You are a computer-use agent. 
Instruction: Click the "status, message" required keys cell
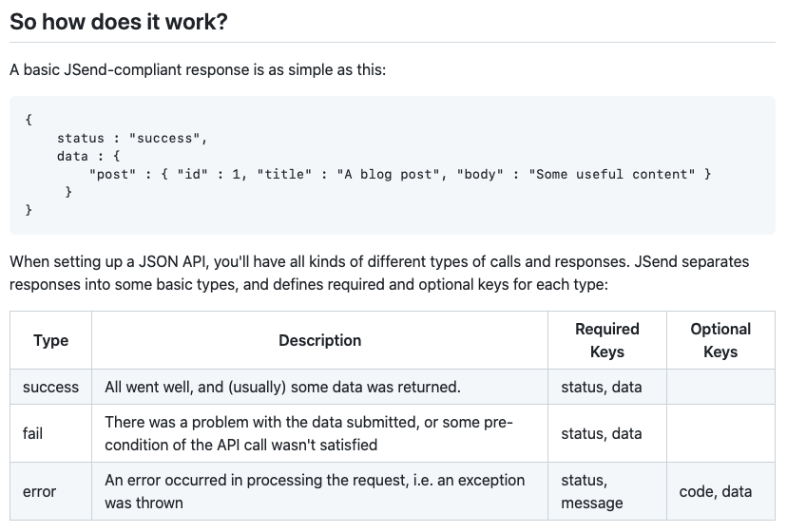[607, 491]
